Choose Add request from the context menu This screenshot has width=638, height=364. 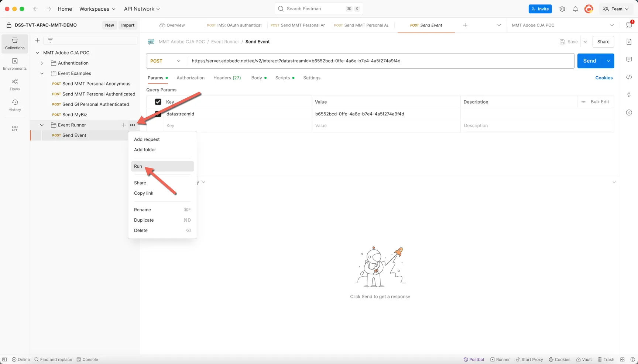[162, 139]
